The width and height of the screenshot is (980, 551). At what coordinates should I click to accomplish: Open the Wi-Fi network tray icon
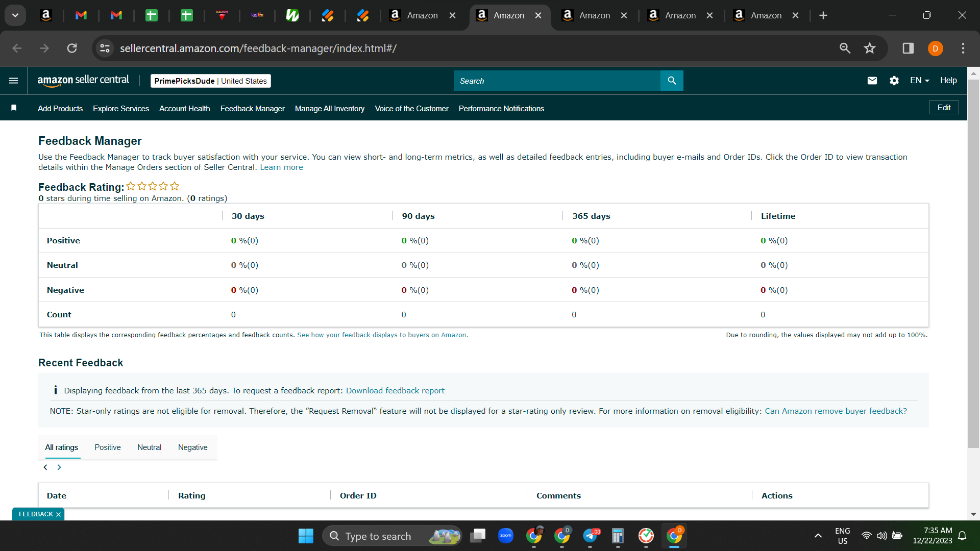pyautogui.click(x=866, y=536)
